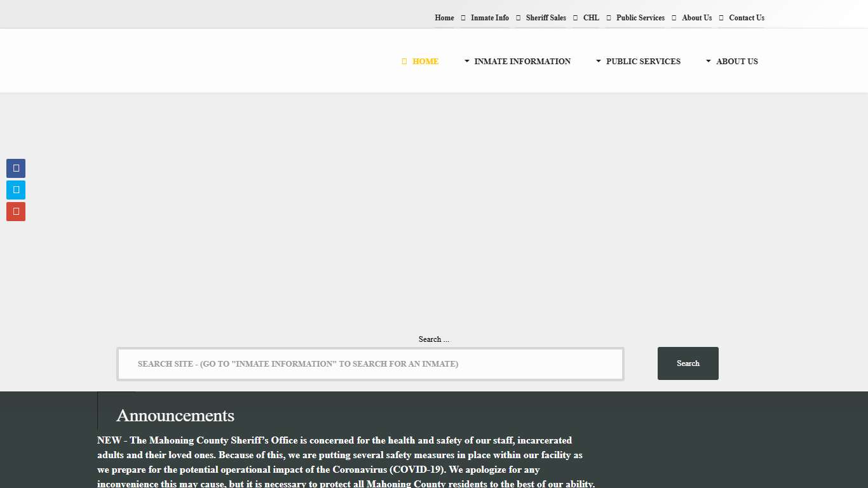Open the red Google Plus social icon
Image resolution: width=868 pixels, height=488 pixels.
coord(16,212)
